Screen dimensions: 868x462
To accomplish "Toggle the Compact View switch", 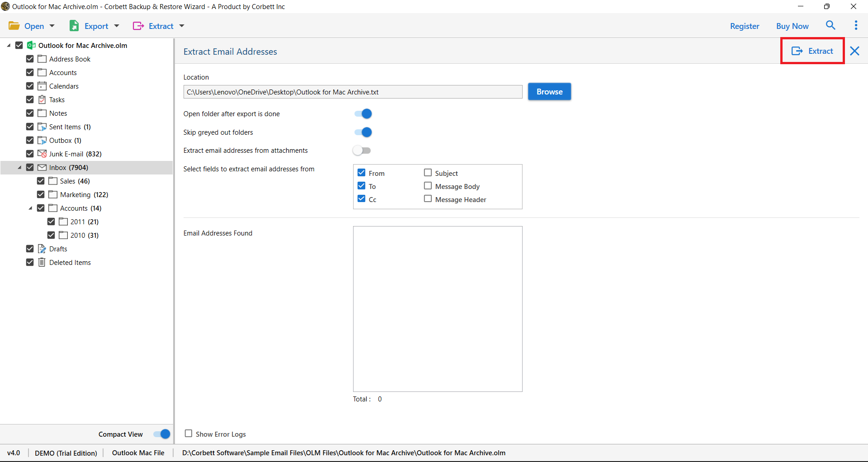I will pyautogui.click(x=161, y=434).
